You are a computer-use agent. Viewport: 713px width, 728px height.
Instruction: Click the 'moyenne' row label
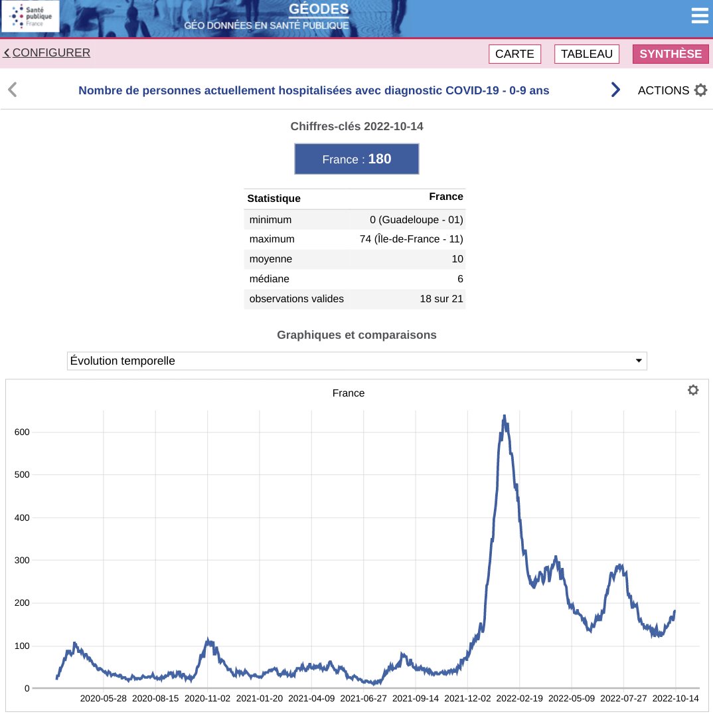click(271, 259)
